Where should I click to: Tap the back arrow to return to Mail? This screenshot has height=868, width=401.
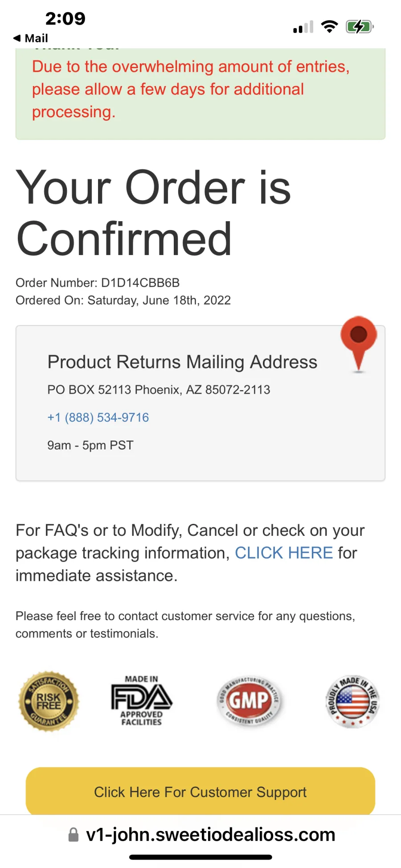point(17,38)
